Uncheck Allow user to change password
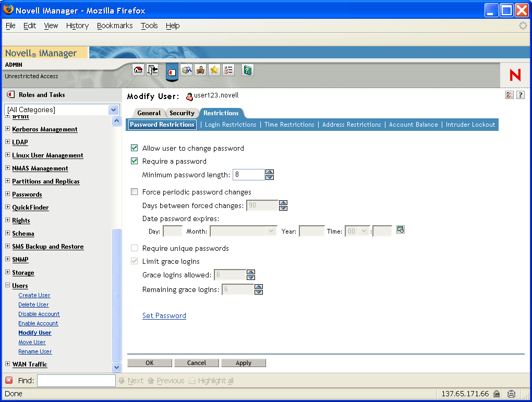 [134, 148]
